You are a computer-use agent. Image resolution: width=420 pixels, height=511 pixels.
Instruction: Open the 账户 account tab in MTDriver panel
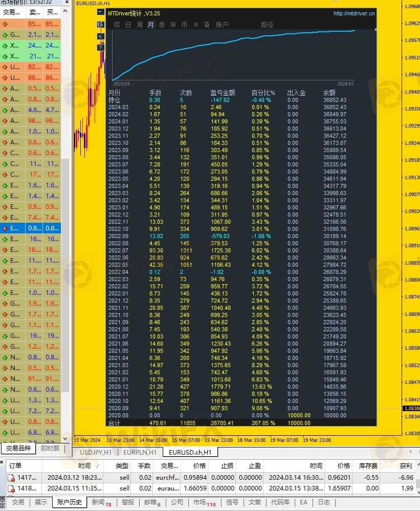point(222,25)
